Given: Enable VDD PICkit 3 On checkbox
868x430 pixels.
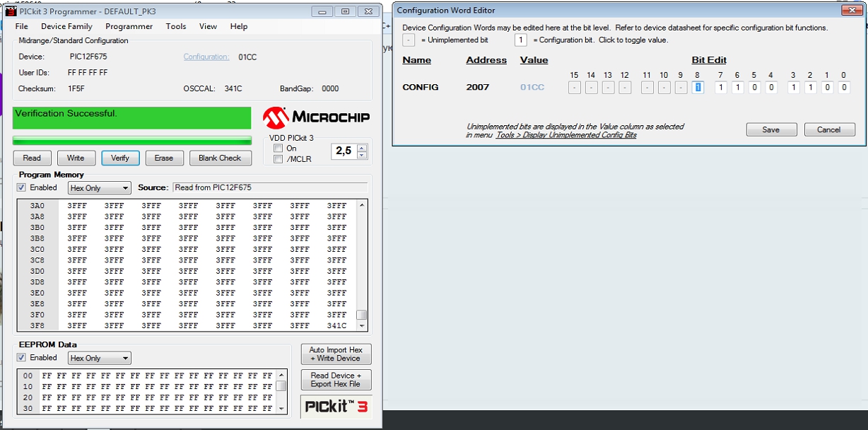Looking at the screenshot, I should [278, 149].
